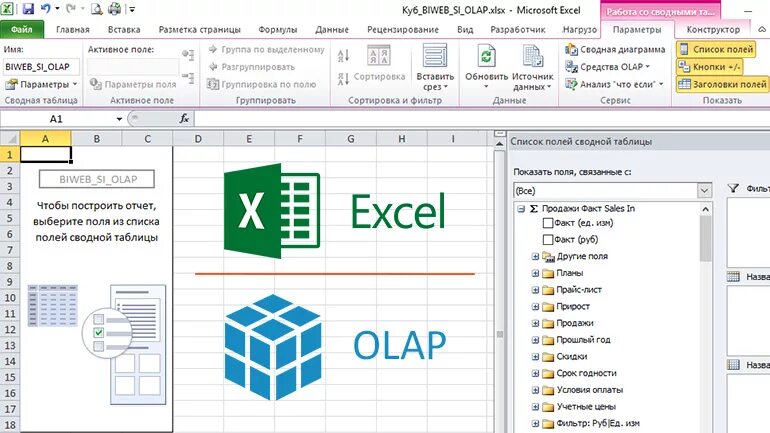This screenshot has height=433, width=770.
Task: Switch to the Главная tab
Action: 73,29
